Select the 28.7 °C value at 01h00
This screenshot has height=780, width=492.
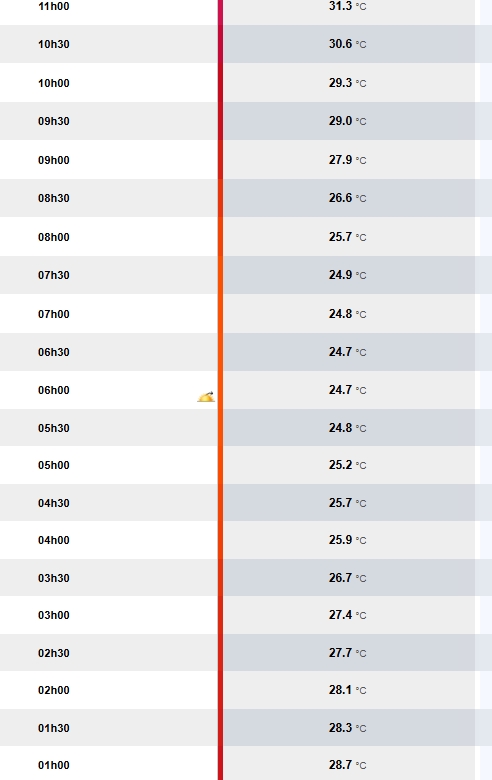click(x=347, y=765)
